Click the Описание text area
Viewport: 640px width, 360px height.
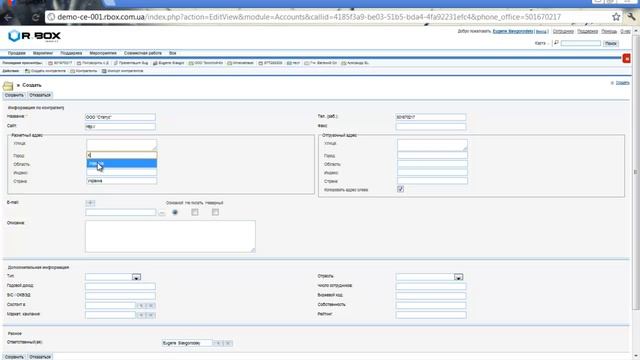coord(170,236)
